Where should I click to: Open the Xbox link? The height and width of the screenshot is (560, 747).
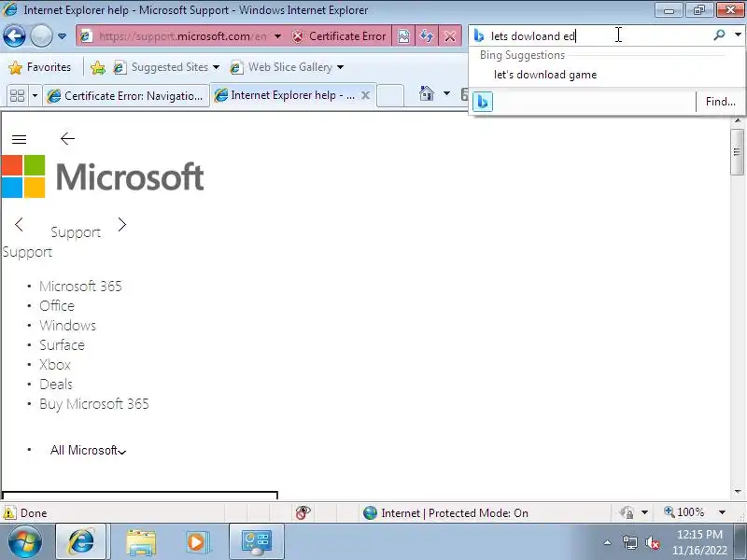point(55,364)
